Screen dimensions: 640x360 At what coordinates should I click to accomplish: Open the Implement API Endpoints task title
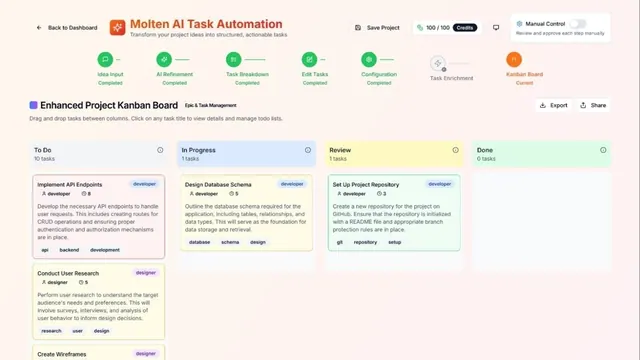point(70,184)
